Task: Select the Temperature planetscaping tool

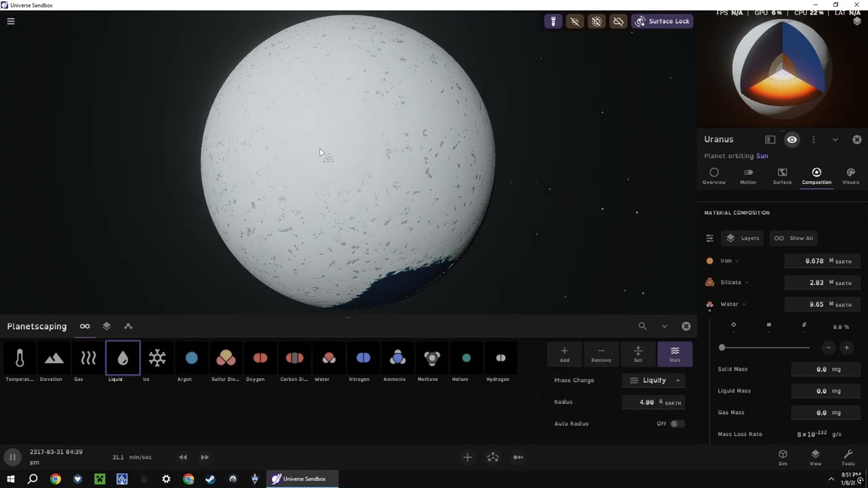Action: point(20,359)
